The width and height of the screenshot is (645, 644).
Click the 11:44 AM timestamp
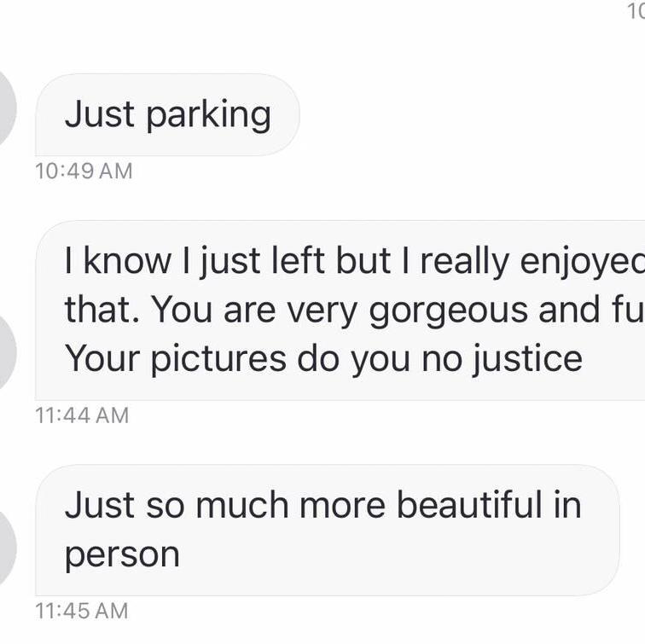[x=82, y=415]
